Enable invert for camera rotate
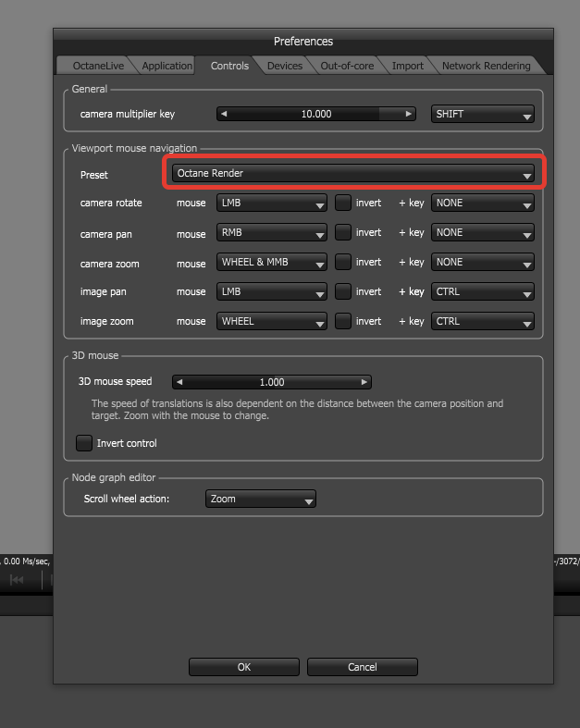Screen dimensions: 580x728 [342, 203]
